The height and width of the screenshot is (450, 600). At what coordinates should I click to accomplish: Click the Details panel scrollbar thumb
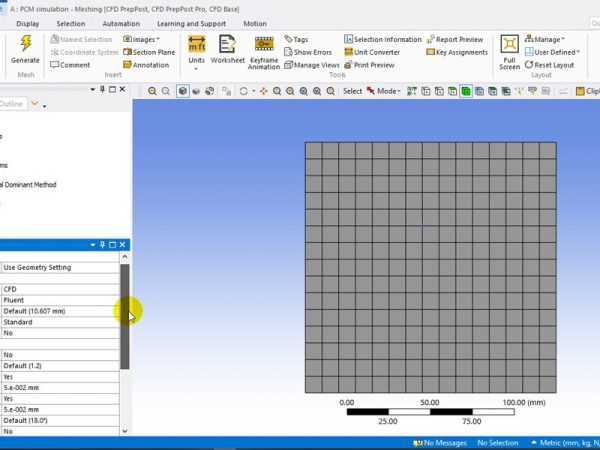(x=125, y=316)
